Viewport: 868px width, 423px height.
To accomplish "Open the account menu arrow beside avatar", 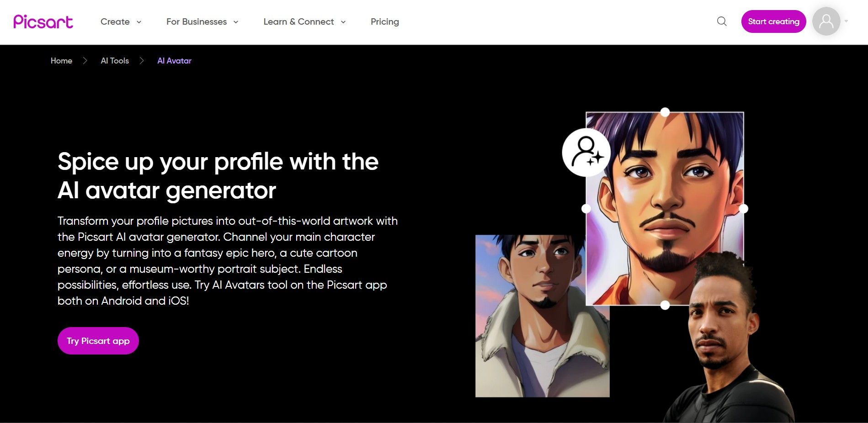I will pos(846,21).
